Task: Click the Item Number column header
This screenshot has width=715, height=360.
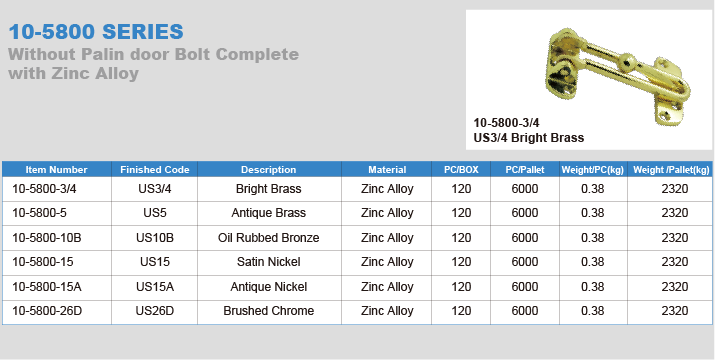Action: click(57, 170)
